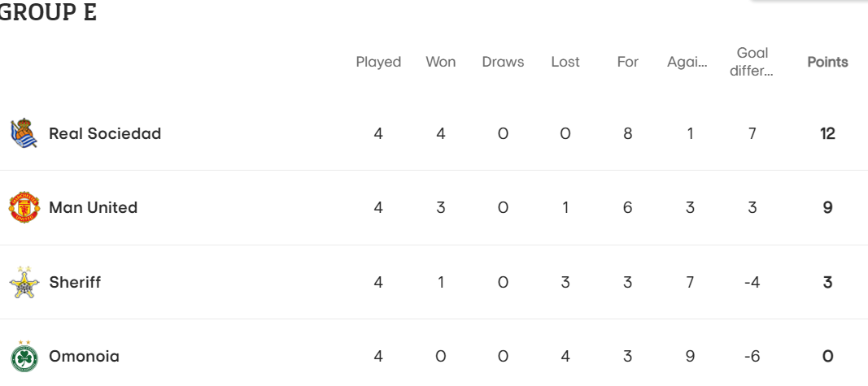Viewport: 868px width, 386px height.
Task: Select the Draws column header
Action: tap(503, 62)
